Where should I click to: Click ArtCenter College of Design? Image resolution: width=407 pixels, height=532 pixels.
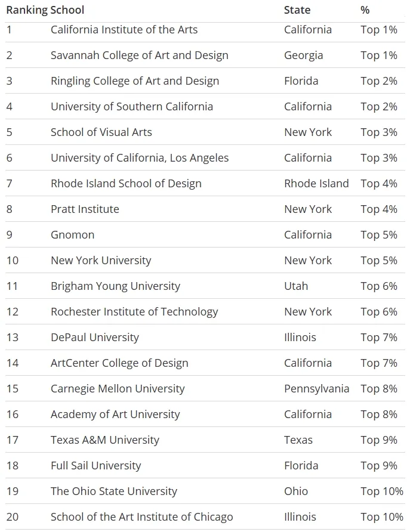tap(119, 363)
